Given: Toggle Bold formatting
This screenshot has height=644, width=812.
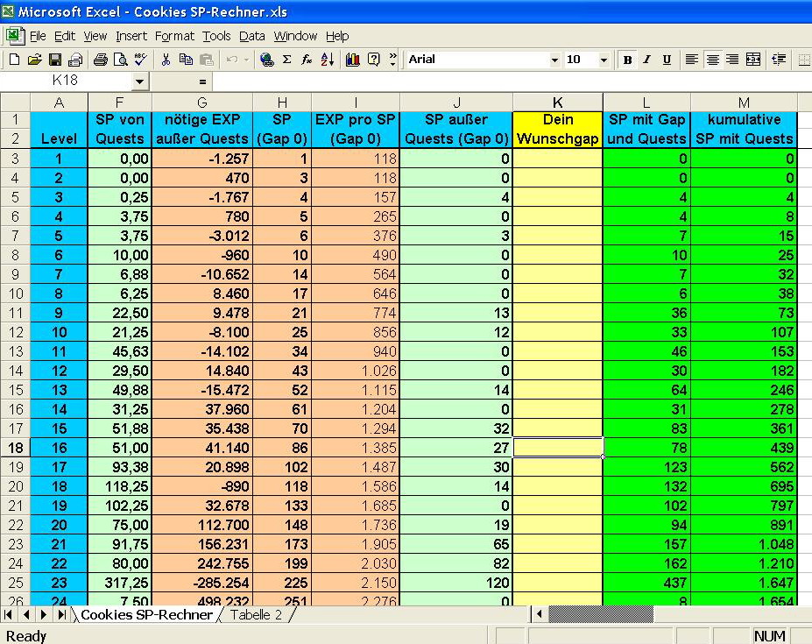Looking at the screenshot, I should 627,60.
